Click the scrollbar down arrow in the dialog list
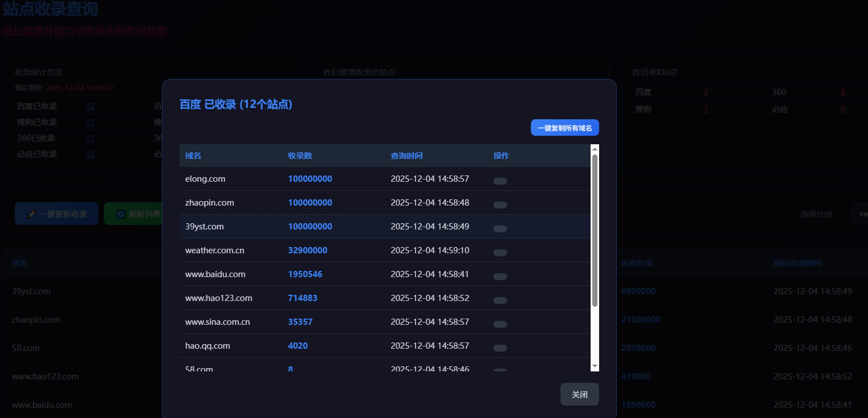The image size is (868, 418). click(595, 366)
